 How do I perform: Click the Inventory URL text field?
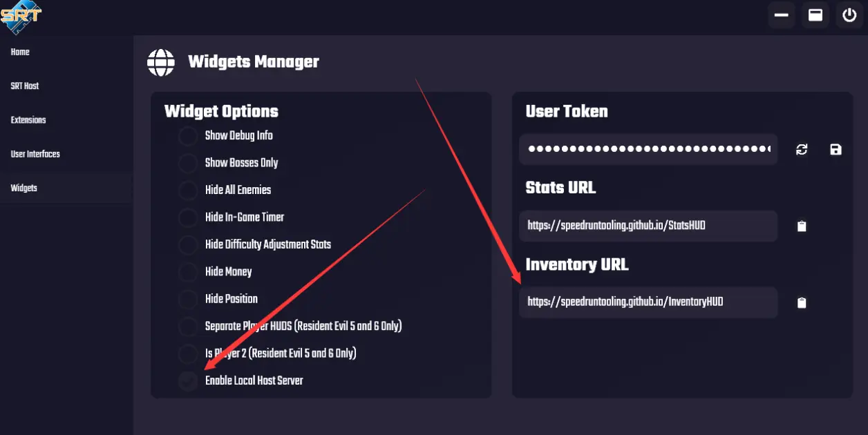tap(648, 302)
